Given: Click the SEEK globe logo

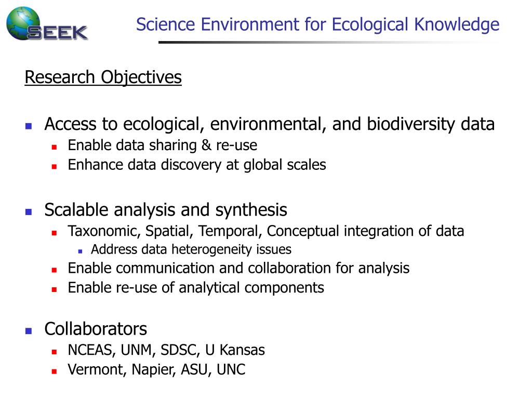Looking at the screenshot, I should click(23, 23).
